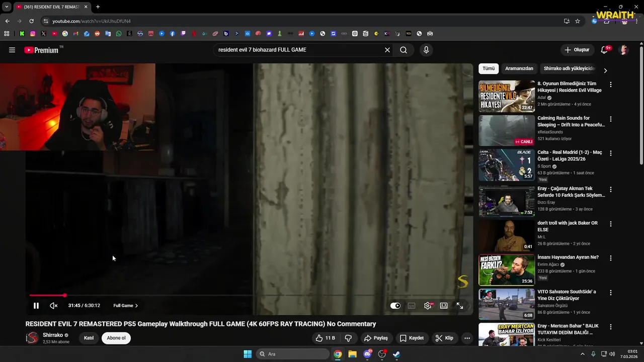
Task: Open options for Celta - Real Madrid video
Action: [611, 153]
